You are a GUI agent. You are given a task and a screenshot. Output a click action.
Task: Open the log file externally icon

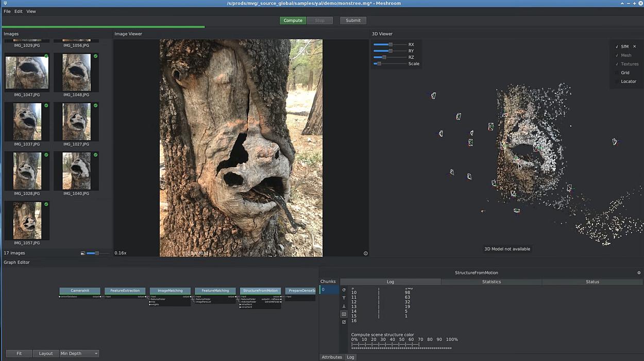point(344,322)
